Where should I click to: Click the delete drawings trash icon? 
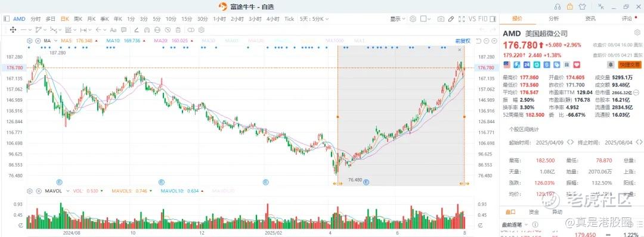point(178,30)
